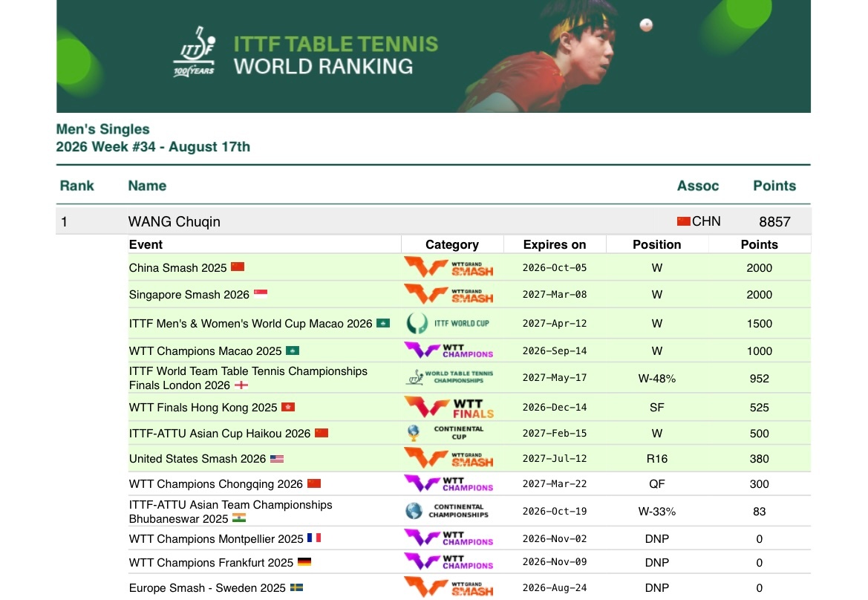Click the ITTF Table Tennis World Ranking banner title

click(x=336, y=55)
